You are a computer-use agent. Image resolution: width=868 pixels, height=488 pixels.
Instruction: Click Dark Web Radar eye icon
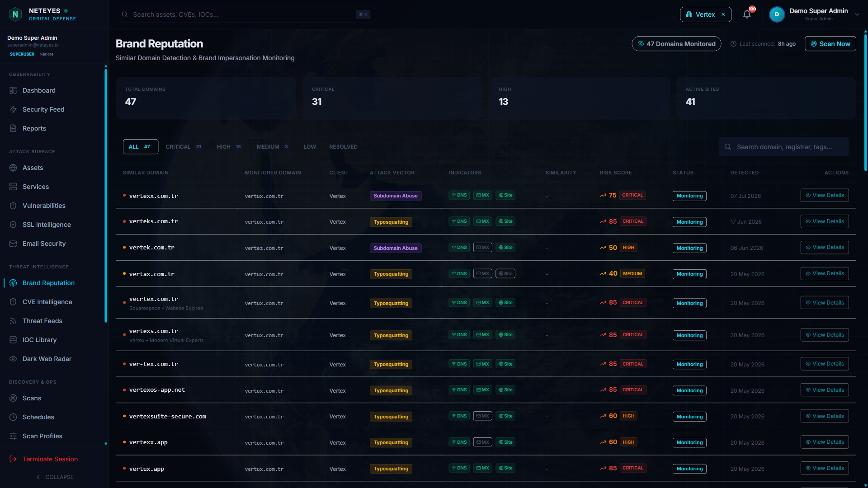[x=13, y=359]
